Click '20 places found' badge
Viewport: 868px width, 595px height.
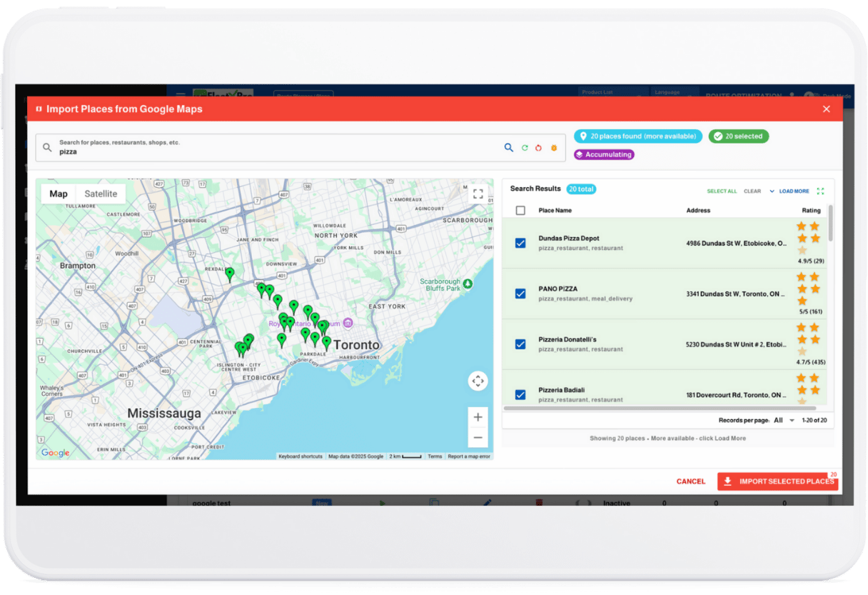point(639,136)
